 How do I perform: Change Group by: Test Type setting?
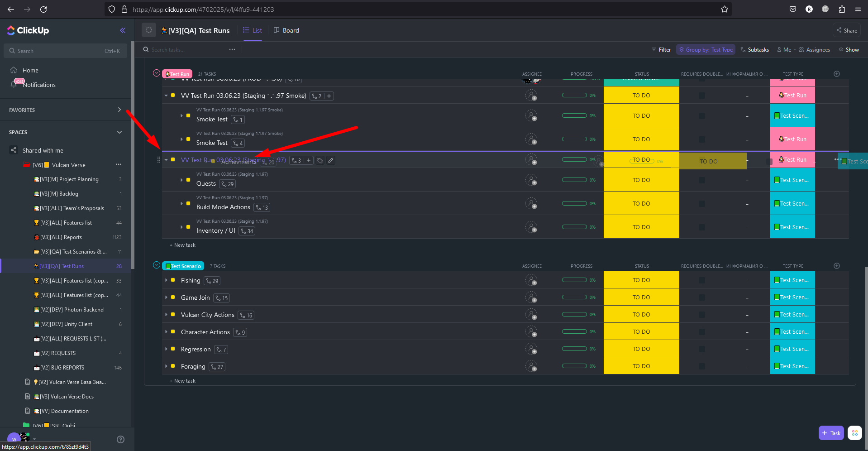click(706, 49)
